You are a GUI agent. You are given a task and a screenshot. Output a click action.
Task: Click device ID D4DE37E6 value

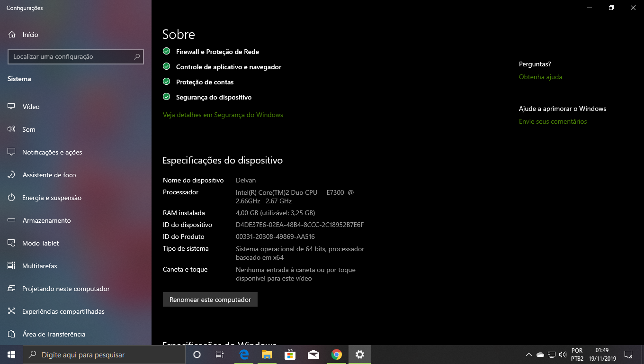tap(300, 225)
